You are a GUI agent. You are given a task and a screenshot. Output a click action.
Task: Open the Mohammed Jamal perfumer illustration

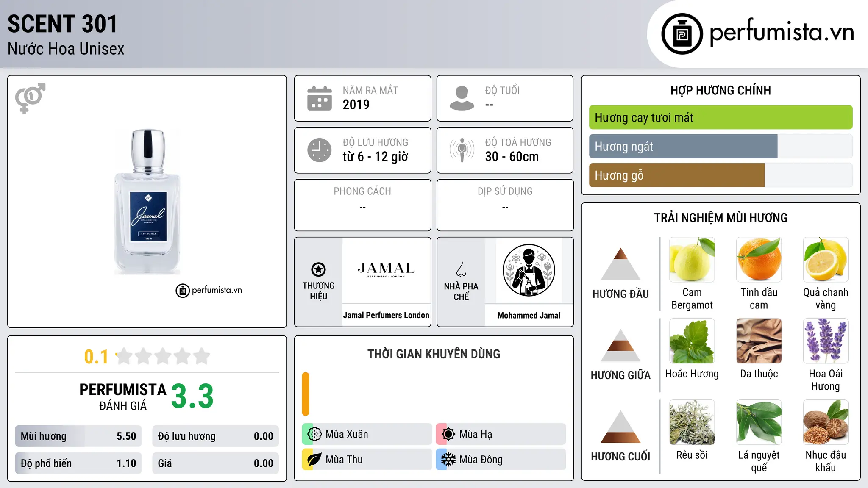[529, 270]
